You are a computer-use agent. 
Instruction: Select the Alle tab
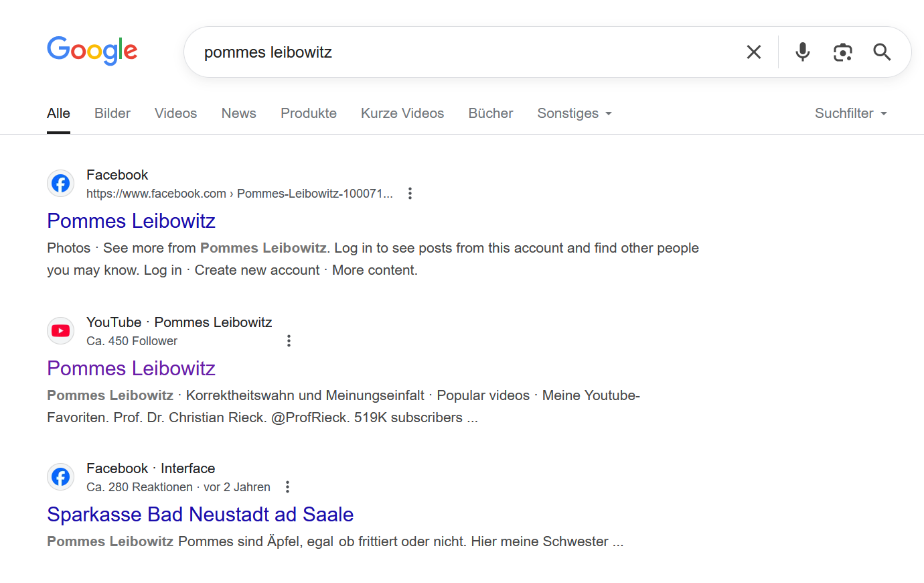tap(58, 113)
